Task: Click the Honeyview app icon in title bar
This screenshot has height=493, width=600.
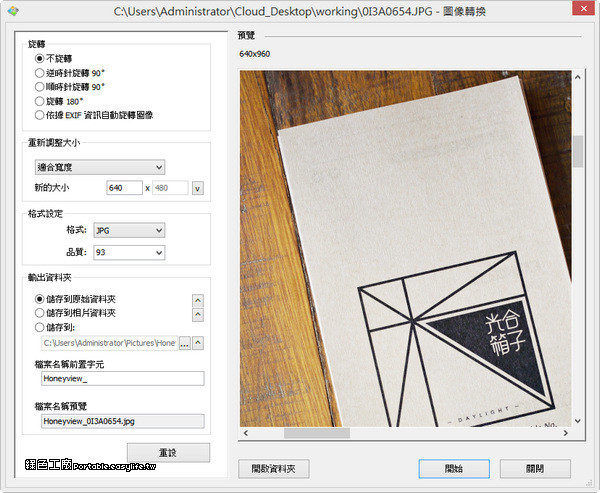Action: (13, 11)
